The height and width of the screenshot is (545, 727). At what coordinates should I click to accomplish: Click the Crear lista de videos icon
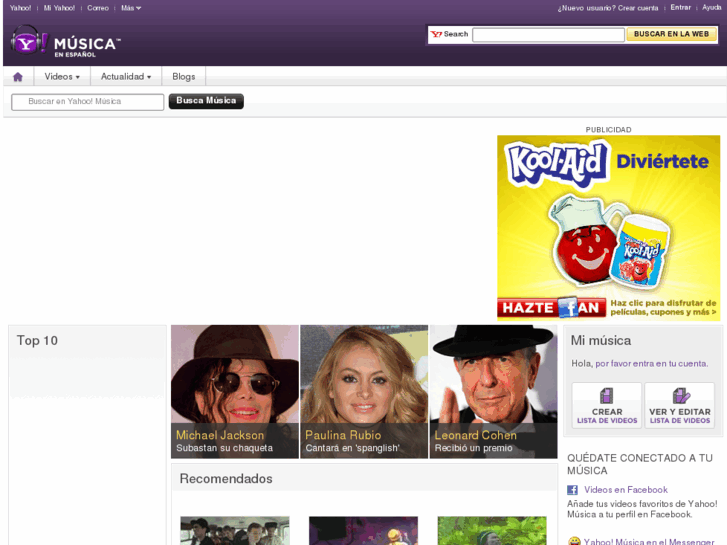pyautogui.click(x=606, y=396)
